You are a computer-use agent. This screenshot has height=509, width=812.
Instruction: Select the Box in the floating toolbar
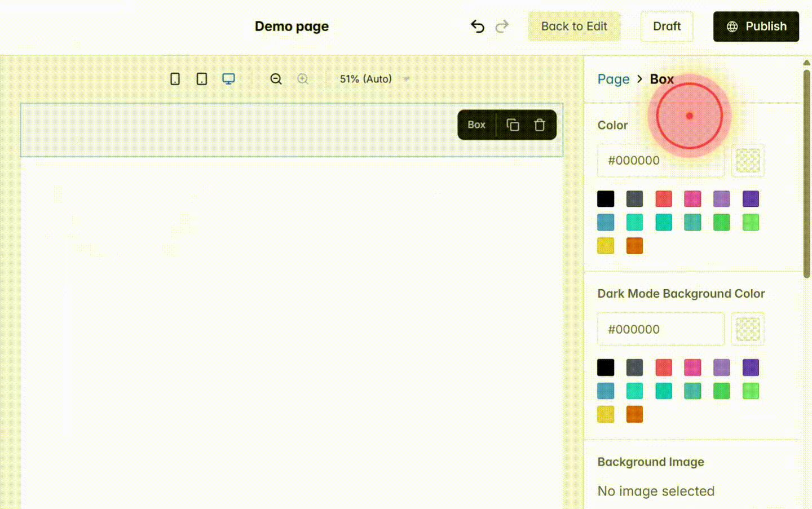pos(476,125)
